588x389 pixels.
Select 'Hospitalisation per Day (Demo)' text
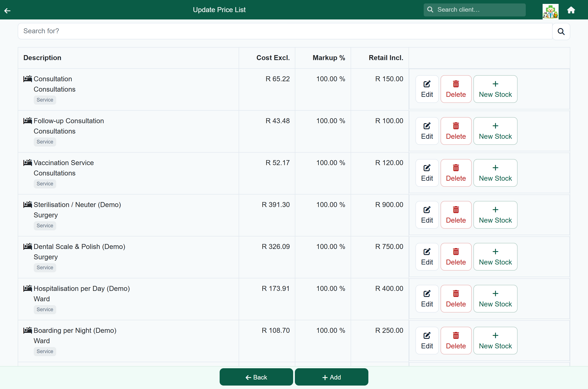(x=82, y=289)
